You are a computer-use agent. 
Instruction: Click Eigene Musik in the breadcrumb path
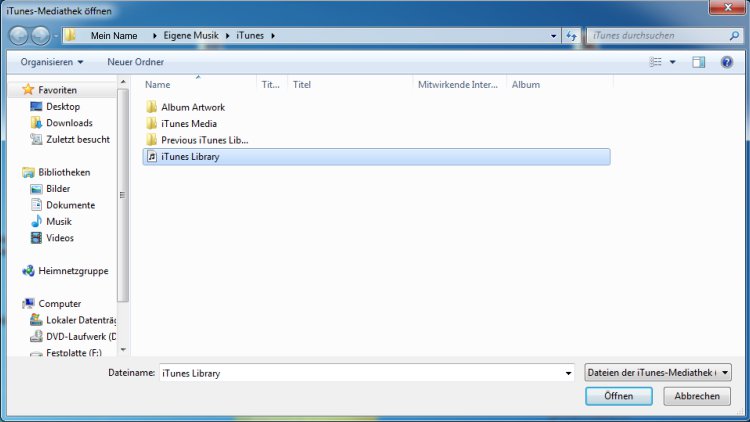click(x=191, y=36)
